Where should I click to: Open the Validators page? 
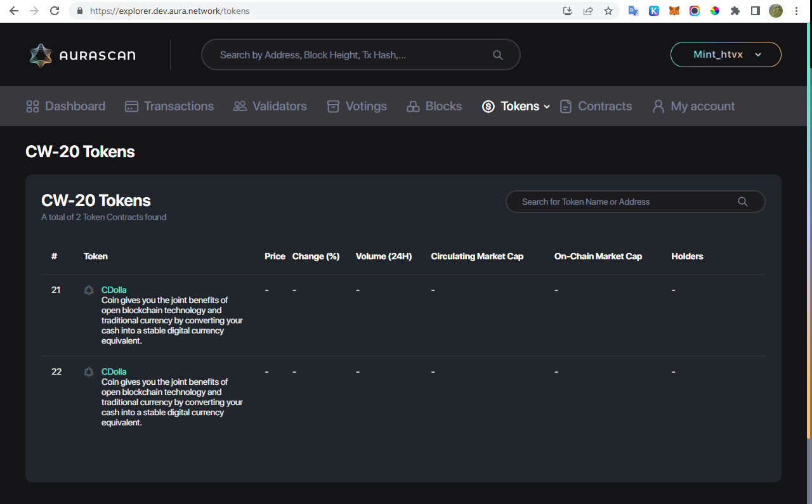270,107
